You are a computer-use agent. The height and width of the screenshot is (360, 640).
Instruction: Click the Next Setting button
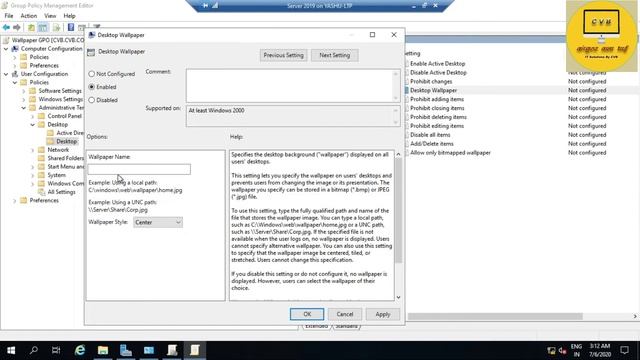(x=335, y=55)
